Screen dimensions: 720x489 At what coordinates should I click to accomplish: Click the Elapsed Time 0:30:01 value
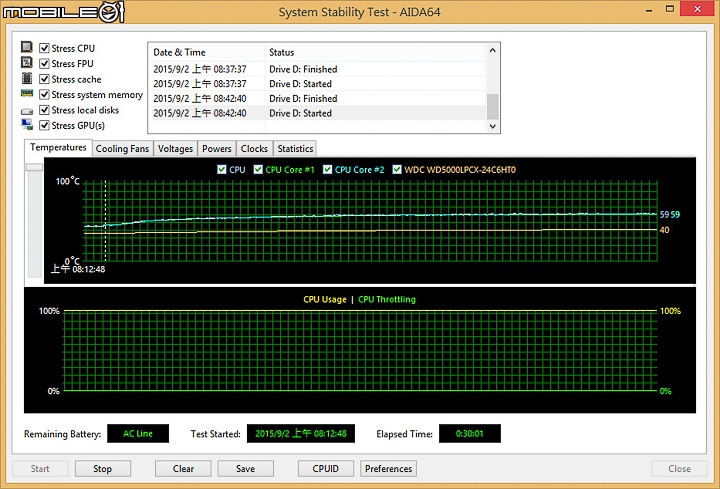click(470, 433)
